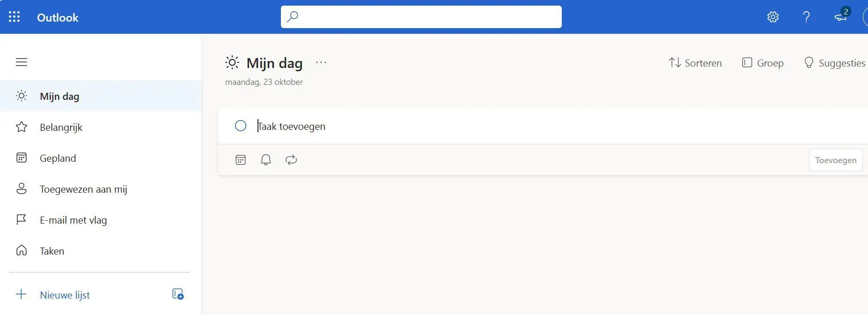The height and width of the screenshot is (315, 868).
Task: Toggle the Suggesties panel
Action: point(835,63)
